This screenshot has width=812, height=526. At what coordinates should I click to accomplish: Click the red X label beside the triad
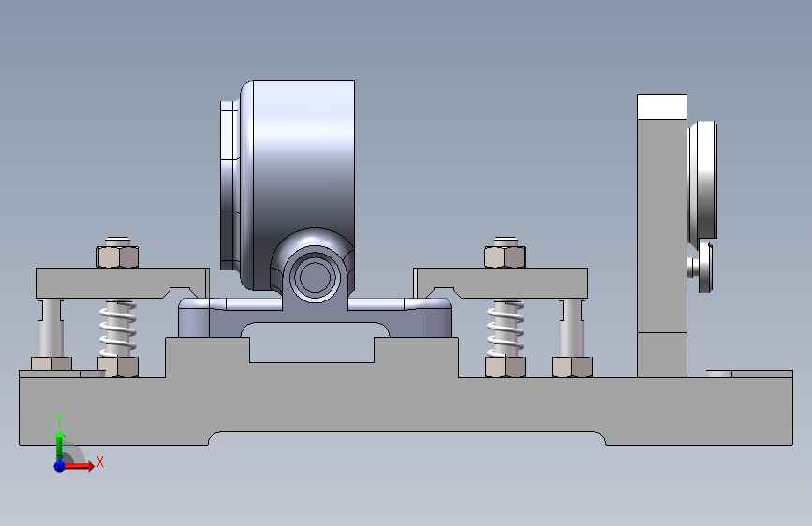tap(100, 461)
